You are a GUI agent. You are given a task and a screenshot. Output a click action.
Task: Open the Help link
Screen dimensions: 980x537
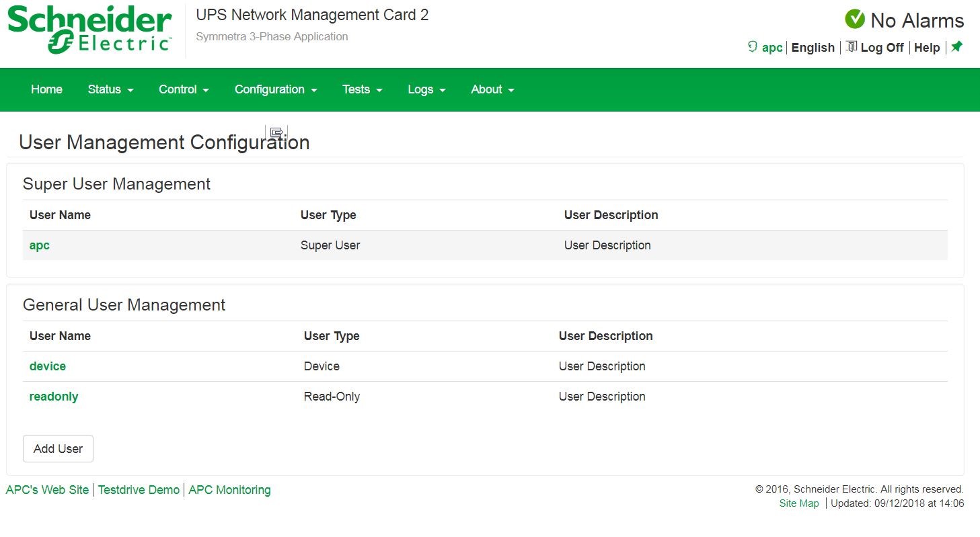927,48
